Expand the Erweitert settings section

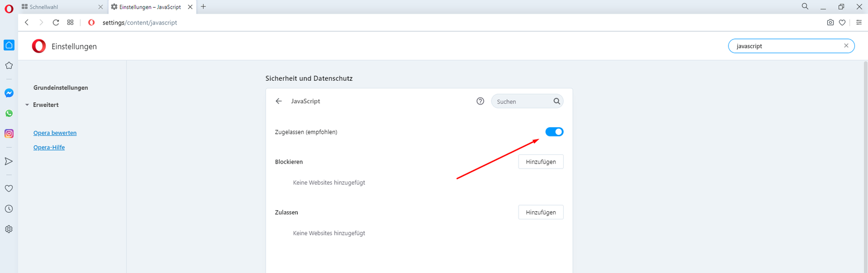(45, 105)
